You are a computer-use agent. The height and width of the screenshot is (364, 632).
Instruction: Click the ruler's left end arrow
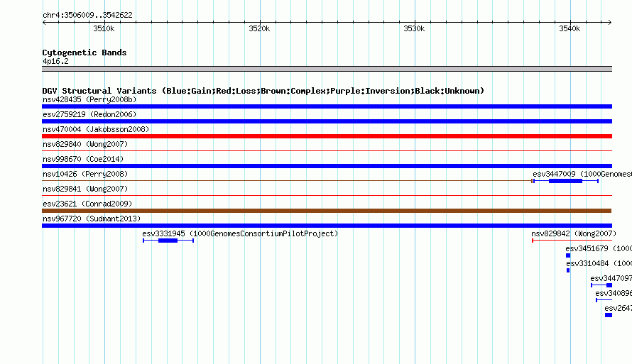pyautogui.click(x=44, y=22)
